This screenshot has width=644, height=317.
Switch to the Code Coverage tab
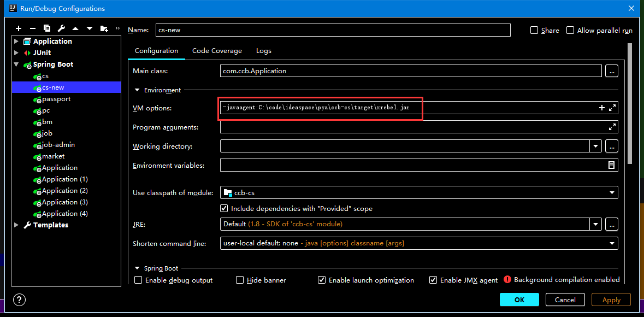[x=217, y=51]
